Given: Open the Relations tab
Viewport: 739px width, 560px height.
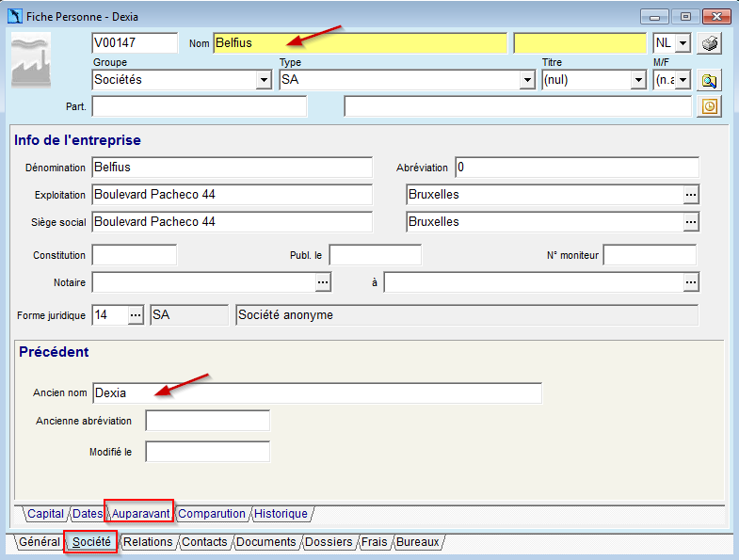Looking at the screenshot, I should (x=148, y=542).
